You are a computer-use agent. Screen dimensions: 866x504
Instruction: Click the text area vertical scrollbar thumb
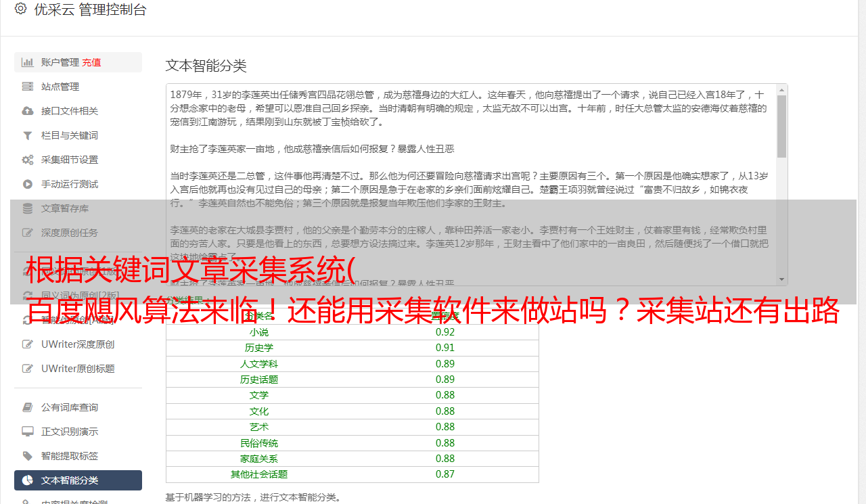782,127
